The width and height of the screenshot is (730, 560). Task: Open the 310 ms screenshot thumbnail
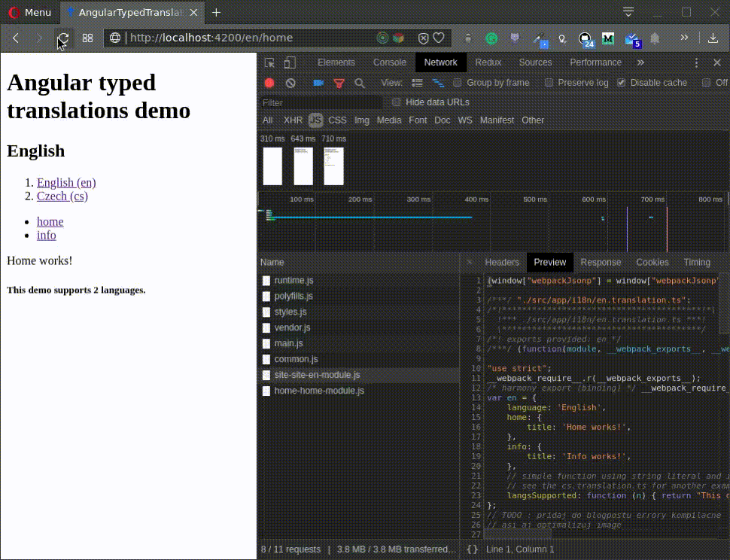(273, 166)
